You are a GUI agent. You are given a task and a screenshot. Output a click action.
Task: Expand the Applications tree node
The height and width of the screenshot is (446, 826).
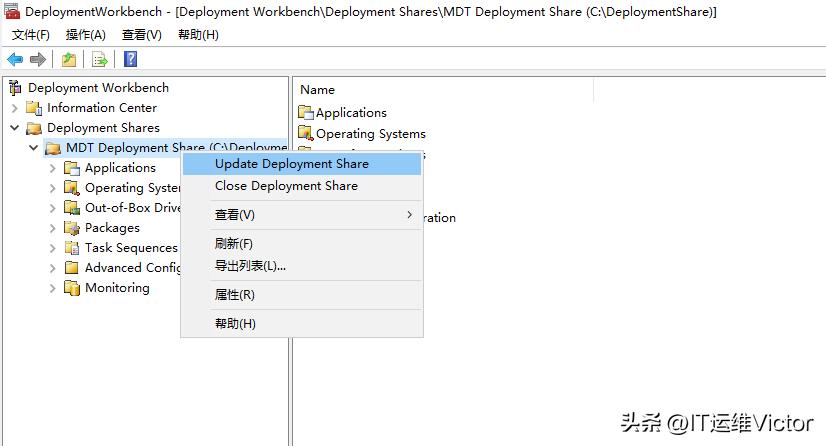[x=53, y=168]
